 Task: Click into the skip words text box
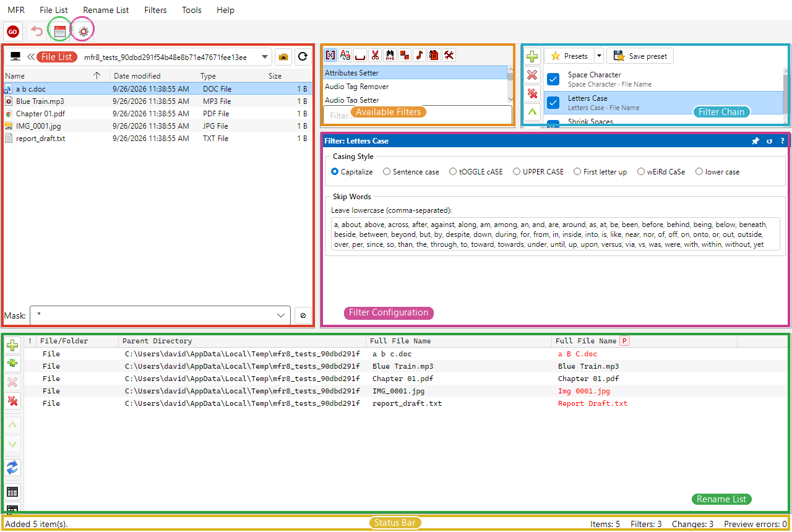pyautogui.click(x=556, y=235)
